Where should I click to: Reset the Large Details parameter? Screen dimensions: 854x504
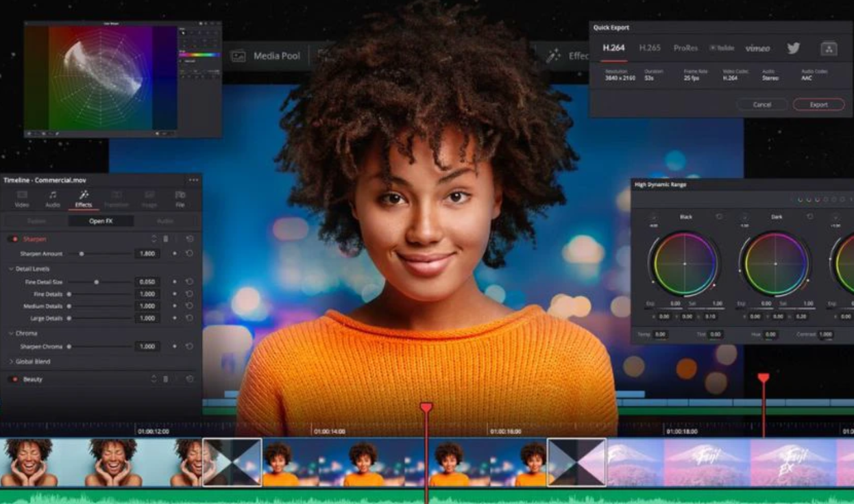coord(189,318)
